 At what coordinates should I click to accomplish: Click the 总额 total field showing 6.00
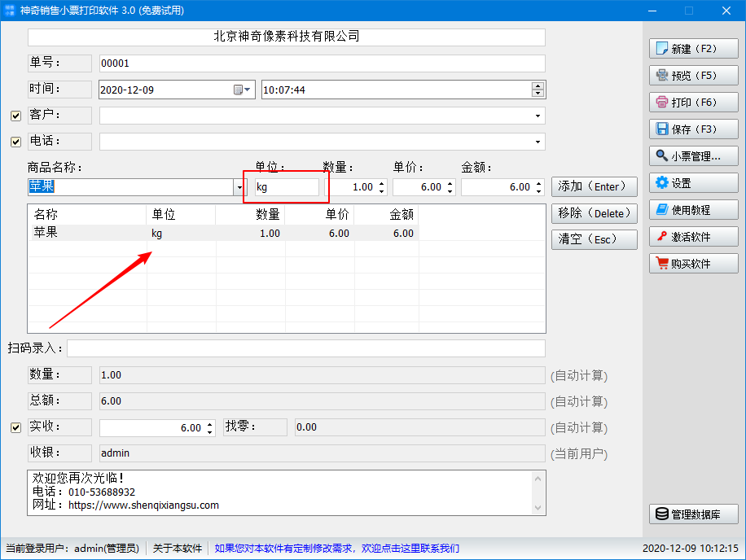tap(322, 401)
